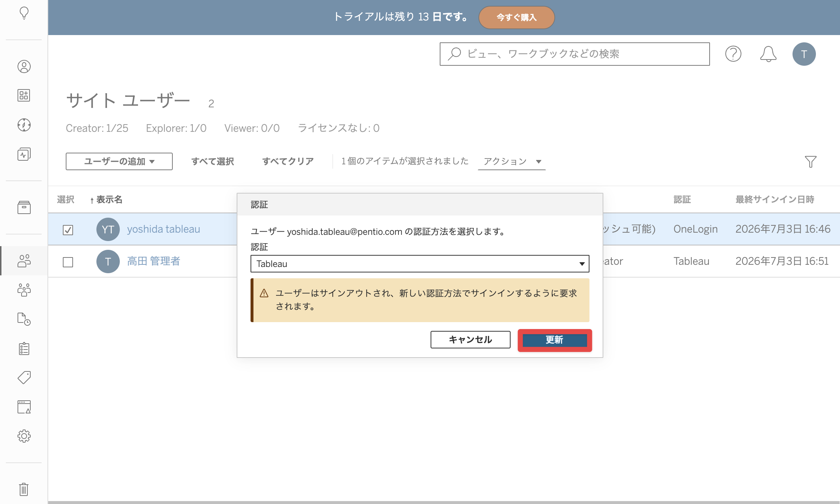Screen dimensions: 840x504
Task: Open the Tags icon in sidebar
Action: pos(24,378)
